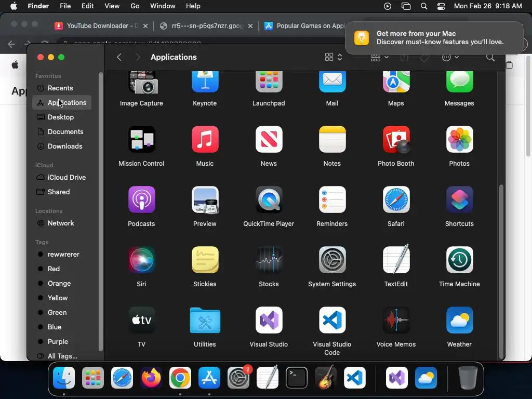The image size is (532, 399).
Task: Open the Music app icon
Action: pos(205,139)
